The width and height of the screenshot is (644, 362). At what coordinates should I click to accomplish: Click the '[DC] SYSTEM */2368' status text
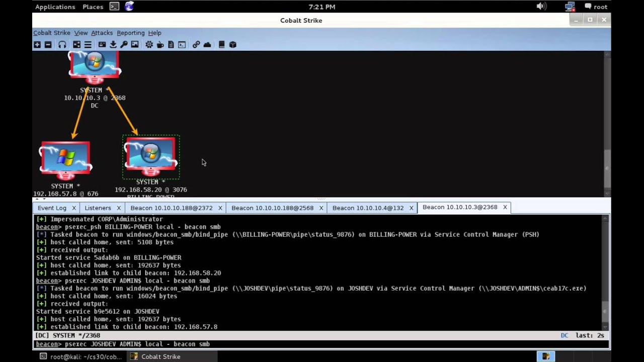point(67,335)
